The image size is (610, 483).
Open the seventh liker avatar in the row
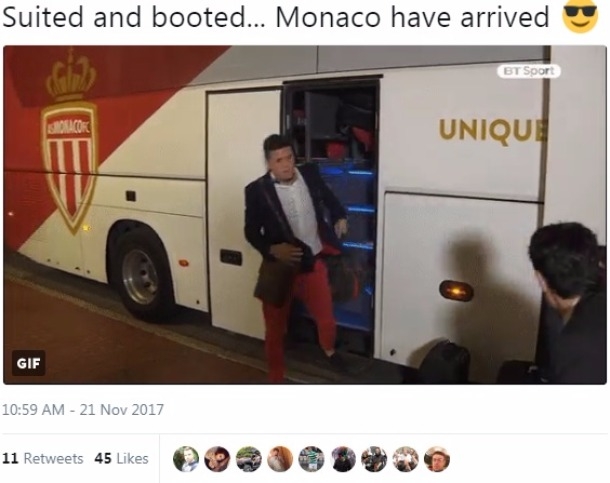(x=374, y=459)
